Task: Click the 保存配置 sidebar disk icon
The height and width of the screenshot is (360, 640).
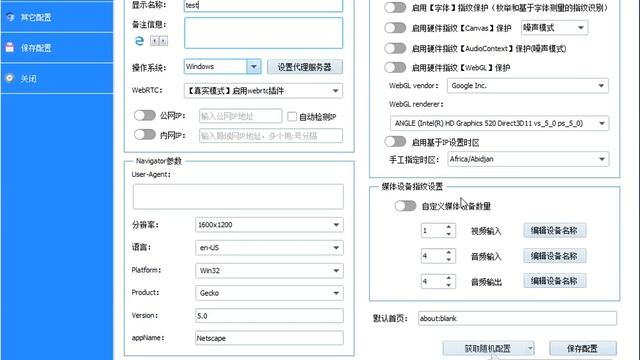Action: coord(10,47)
